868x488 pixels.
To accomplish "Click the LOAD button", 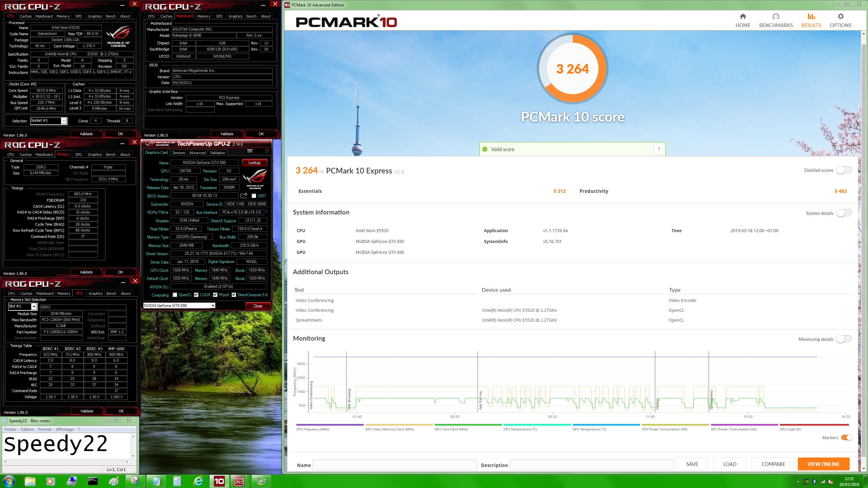I will click(x=729, y=464).
